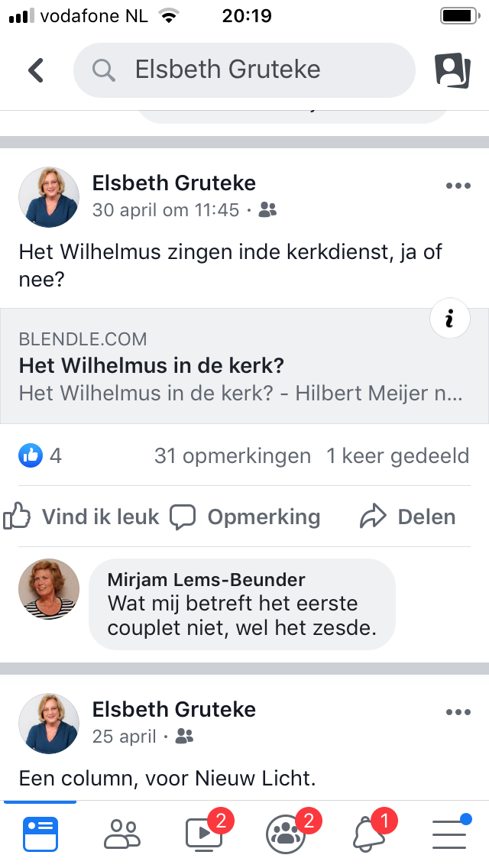Open the notifications bell

[369, 833]
